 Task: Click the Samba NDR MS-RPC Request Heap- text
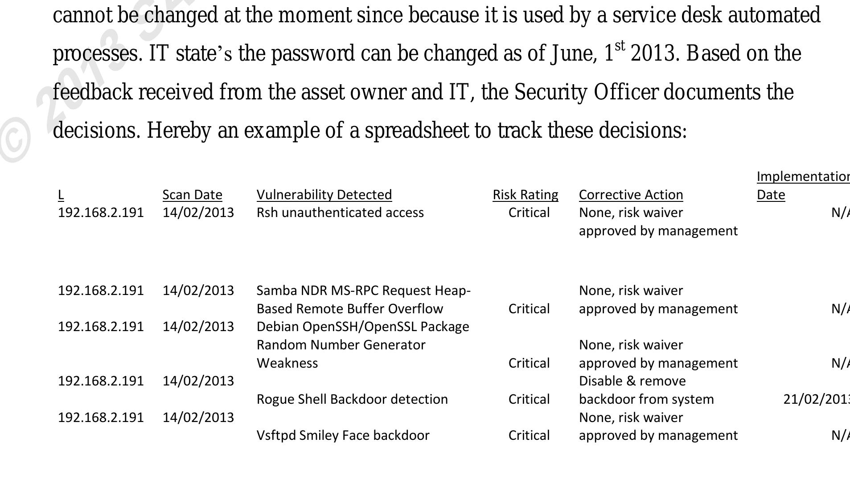363,291
